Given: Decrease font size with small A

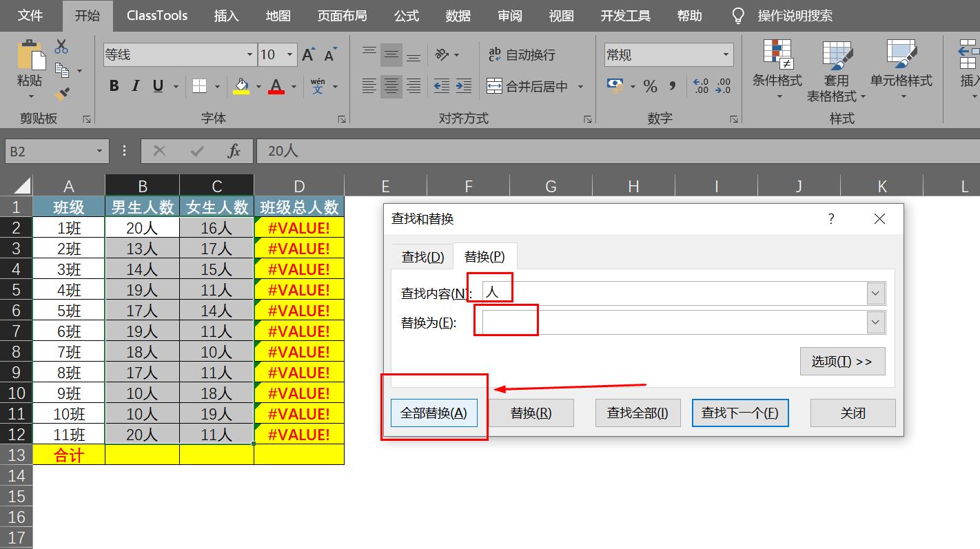Looking at the screenshot, I should point(330,55).
